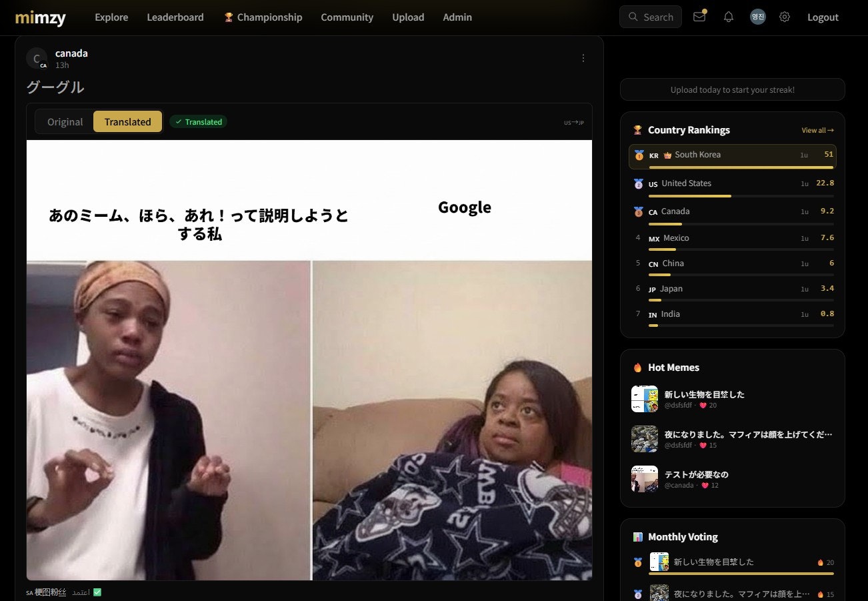Select the China ranking row
Viewport: 868px width, 601px height.
point(733,265)
